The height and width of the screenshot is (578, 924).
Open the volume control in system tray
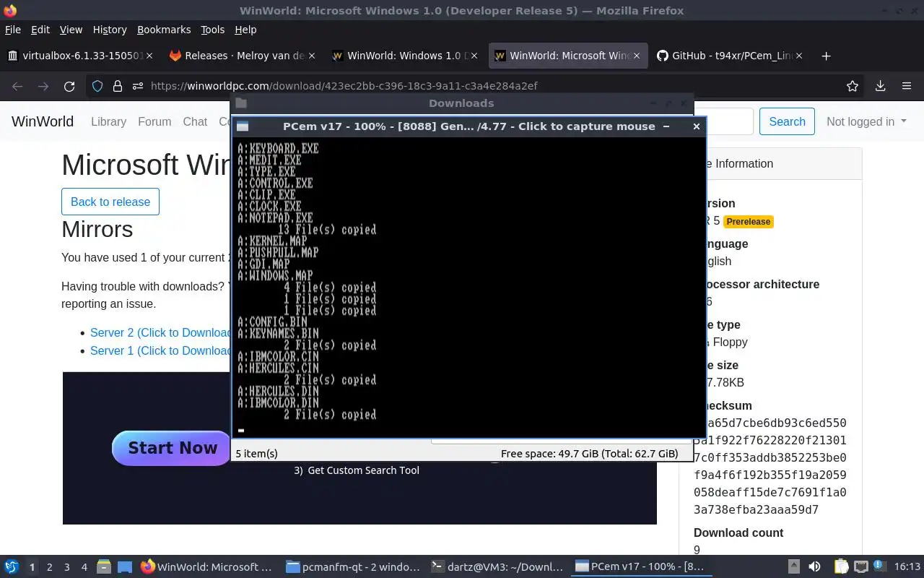pos(814,567)
